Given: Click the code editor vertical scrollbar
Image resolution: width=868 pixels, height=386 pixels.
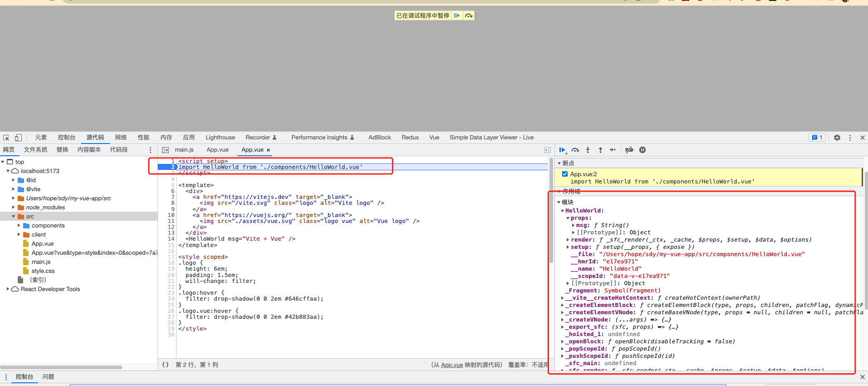Looking at the screenshot, I should click(551, 211).
